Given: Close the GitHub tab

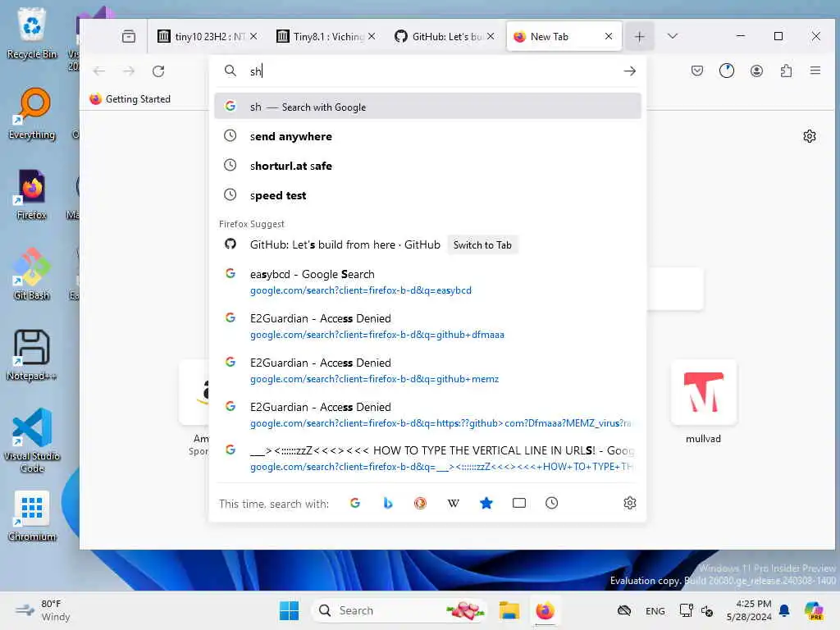Looking at the screenshot, I should pyautogui.click(x=491, y=36).
